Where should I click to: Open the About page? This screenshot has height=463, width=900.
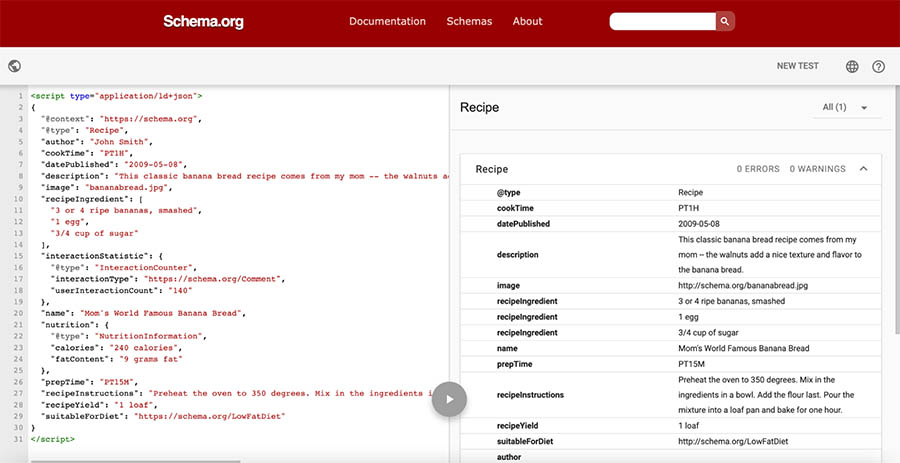pyautogui.click(x=527, y=21)
